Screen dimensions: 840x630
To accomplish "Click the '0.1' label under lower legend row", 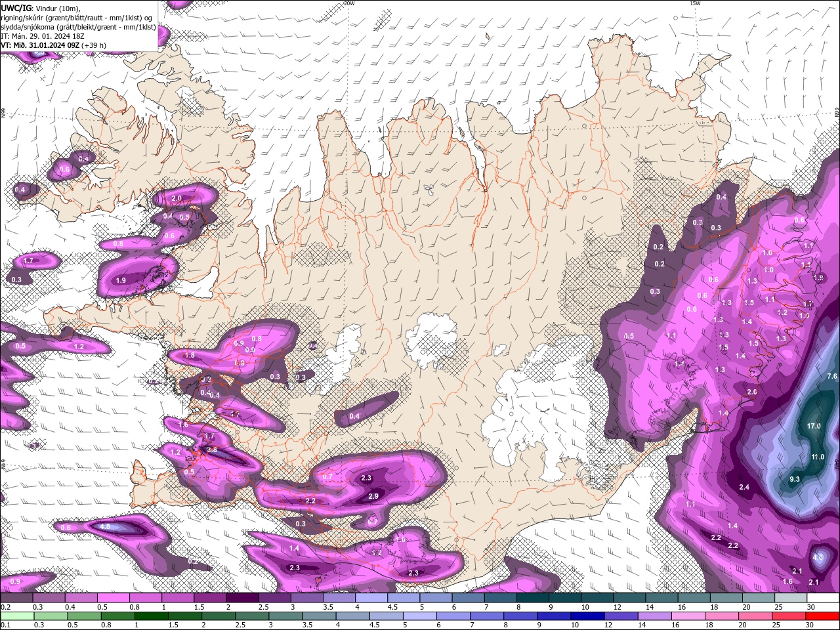I will pyautogui.click(x=6, y=624).
